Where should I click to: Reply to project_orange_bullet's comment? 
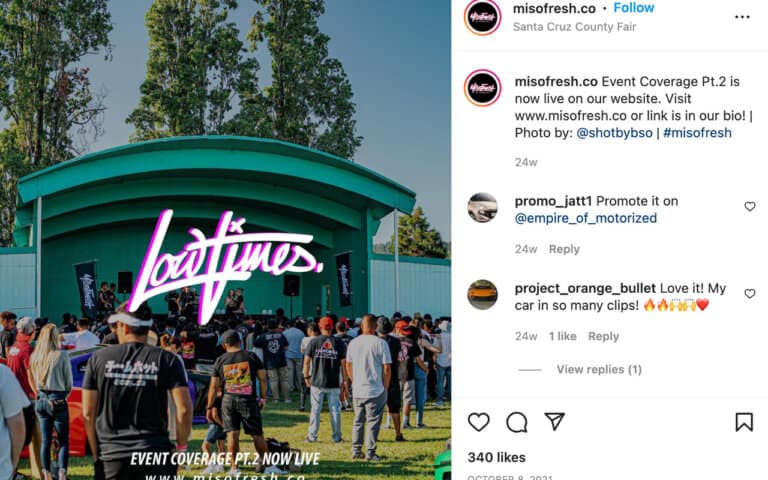pos(603,336)
